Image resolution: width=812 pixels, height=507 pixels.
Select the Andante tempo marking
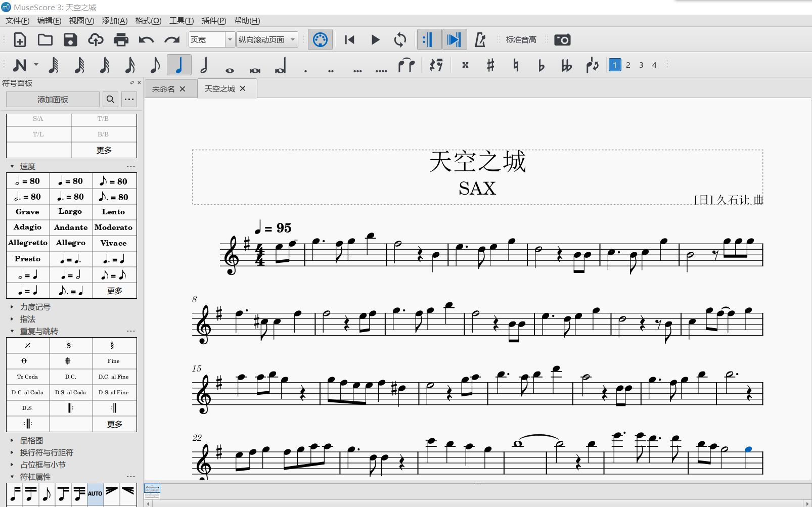71,227
